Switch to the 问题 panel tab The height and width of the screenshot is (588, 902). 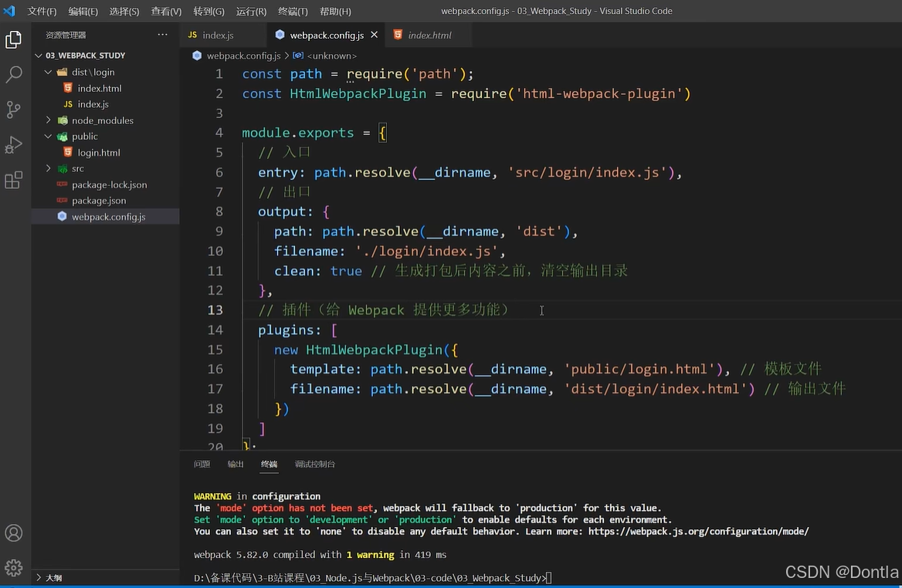[202, 464]
